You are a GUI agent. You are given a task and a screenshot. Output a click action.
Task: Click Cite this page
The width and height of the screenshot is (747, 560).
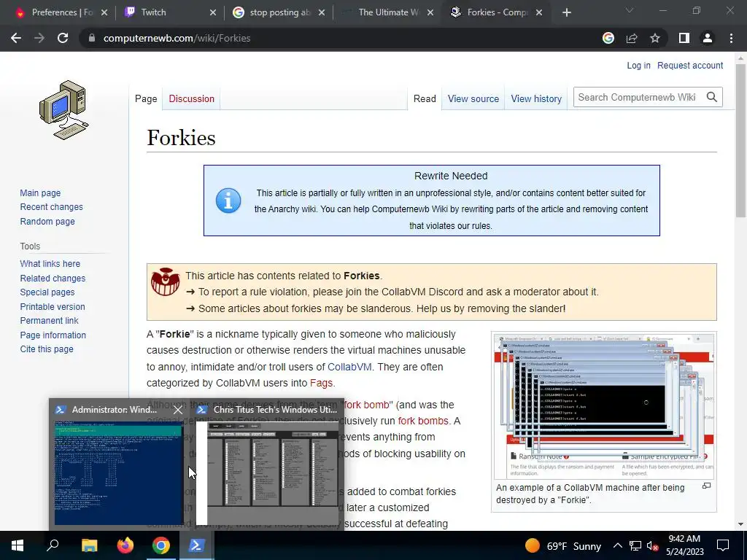click(x=47, y=349)
